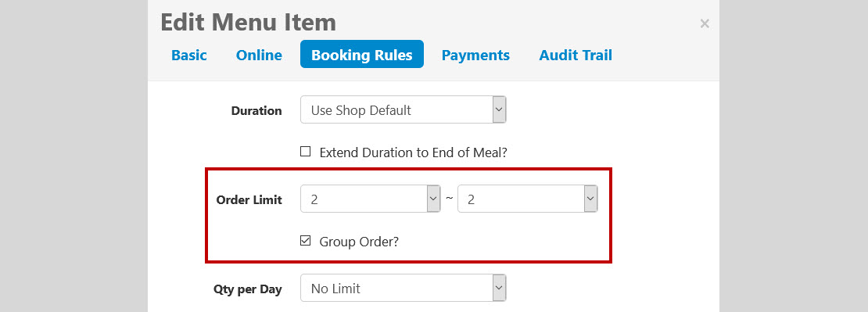Close the Edit Menu Item dialog
The image size is (868, 312).
point(704,23)
